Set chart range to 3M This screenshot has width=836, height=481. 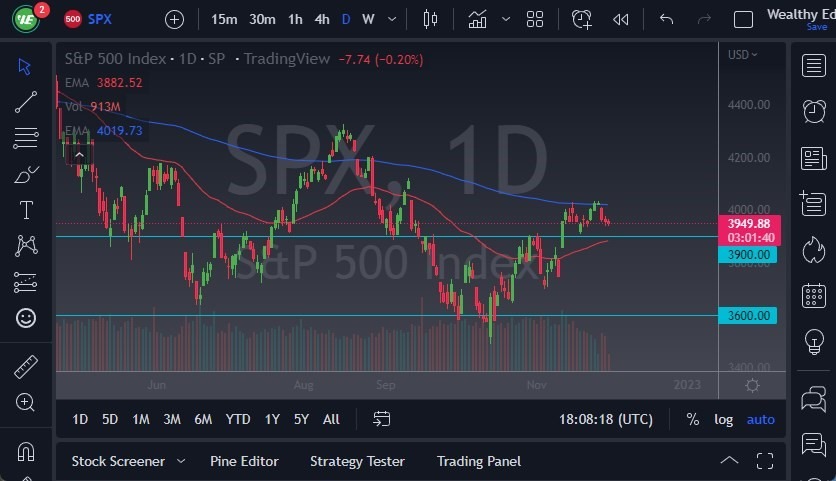[172, 419]
